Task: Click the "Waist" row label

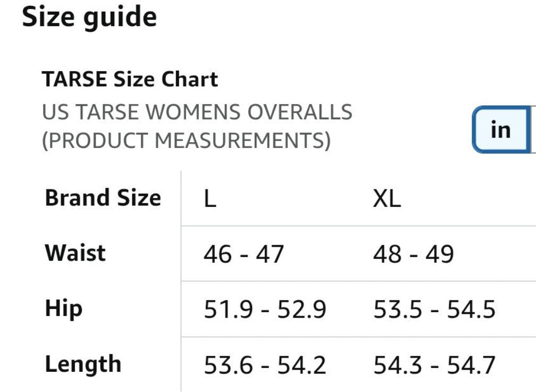Action: [x=75, y=253]
